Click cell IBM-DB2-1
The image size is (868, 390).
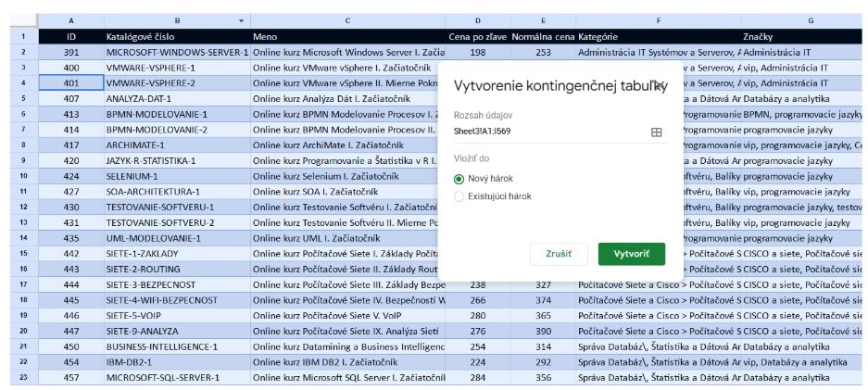click(177, 362)
